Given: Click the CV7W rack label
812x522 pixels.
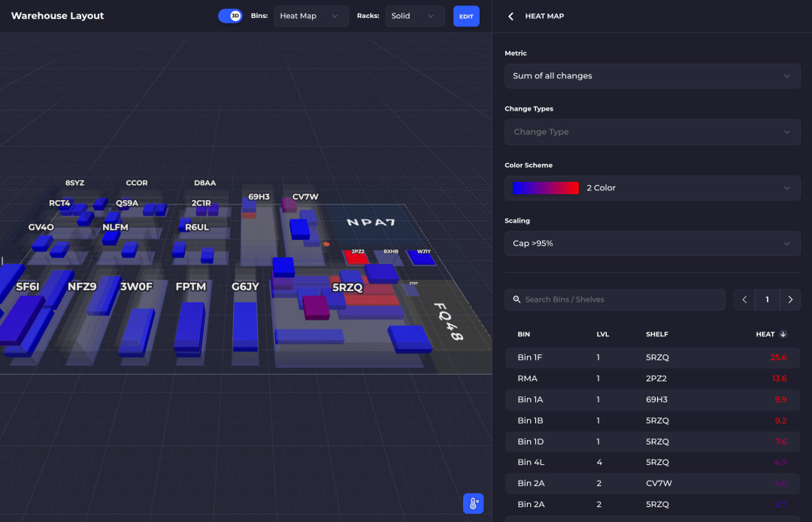Looking at the screenshot, I should [x=305, y=197].
